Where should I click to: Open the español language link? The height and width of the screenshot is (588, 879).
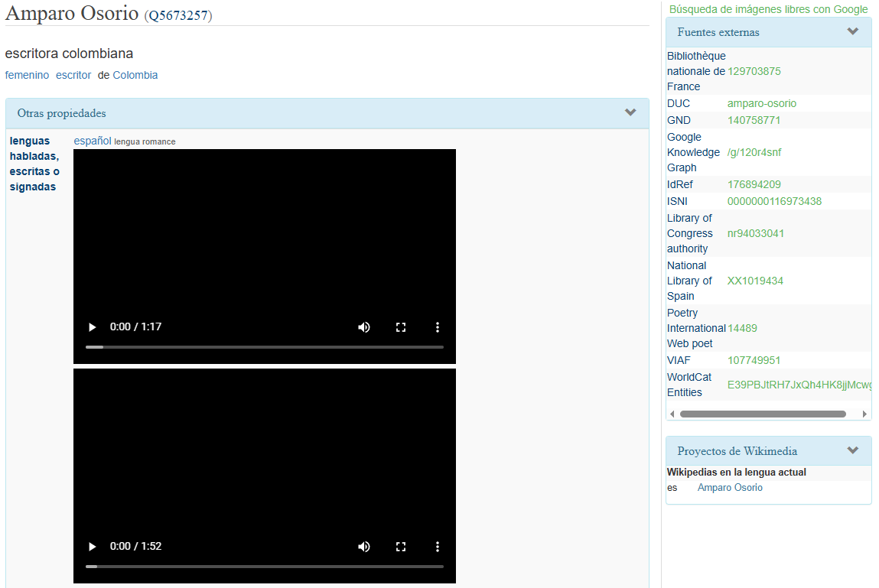[92, 141]
